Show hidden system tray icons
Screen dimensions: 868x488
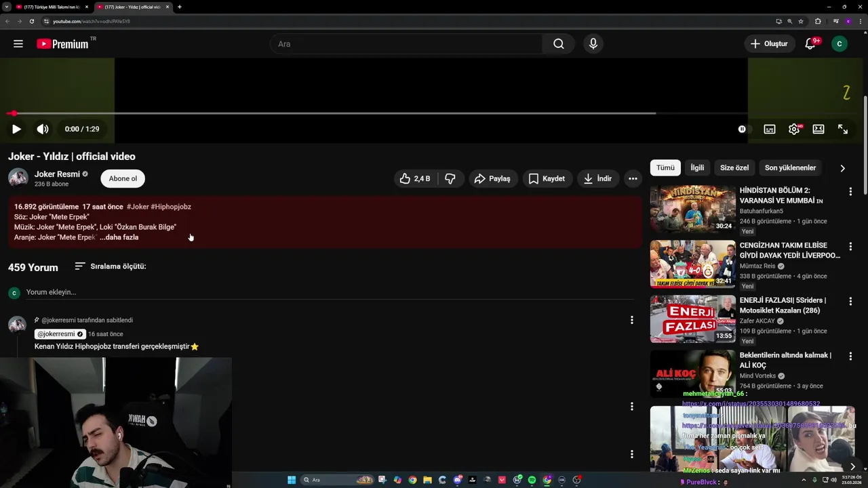click(x=803, y=480)
